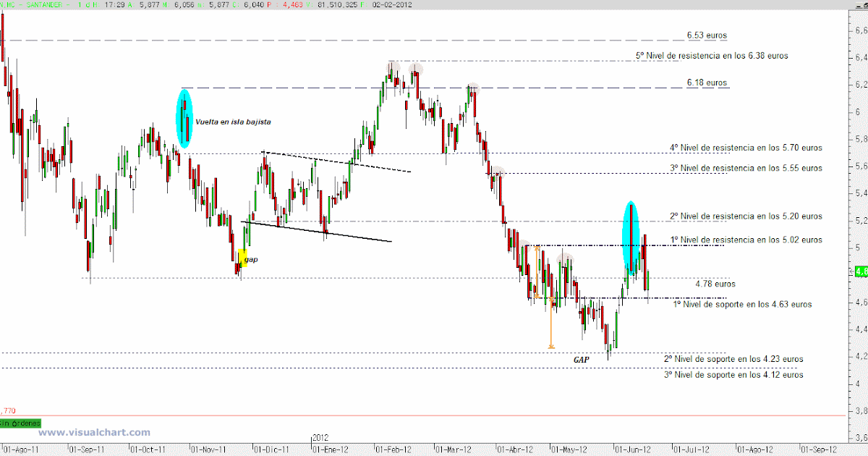The width and height of the screenshot is (868, 456).
Task: Select the '4.78 euros' level label
Action: click(715, 284)
